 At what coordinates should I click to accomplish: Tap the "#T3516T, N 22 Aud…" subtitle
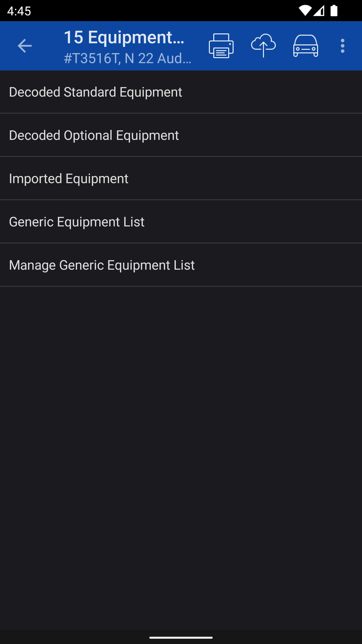[128, 58]
